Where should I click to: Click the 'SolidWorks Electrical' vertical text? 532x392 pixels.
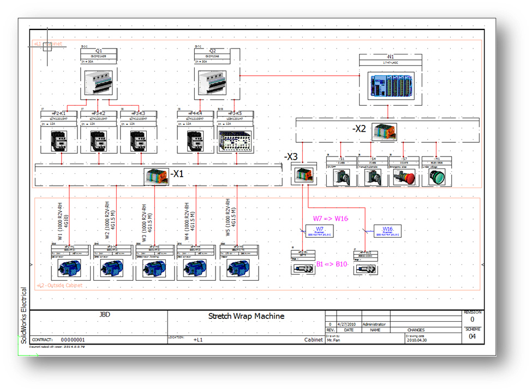click(23, 315)
